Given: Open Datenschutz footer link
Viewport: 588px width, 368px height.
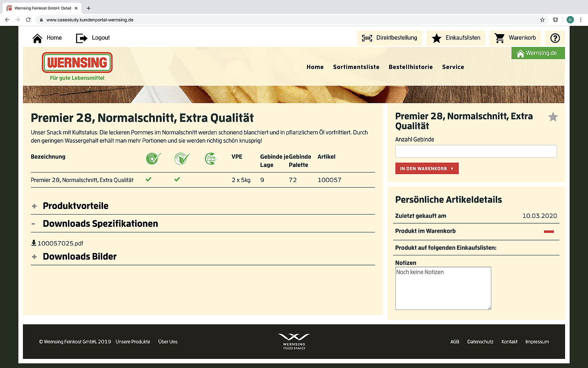Looking at the screenshot, I should tap(480, 342).
